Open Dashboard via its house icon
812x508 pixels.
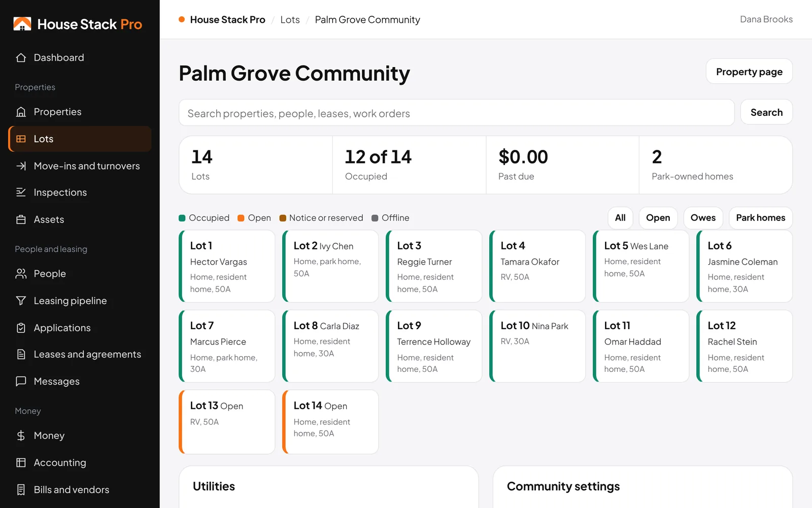click(x=21, y=57)
